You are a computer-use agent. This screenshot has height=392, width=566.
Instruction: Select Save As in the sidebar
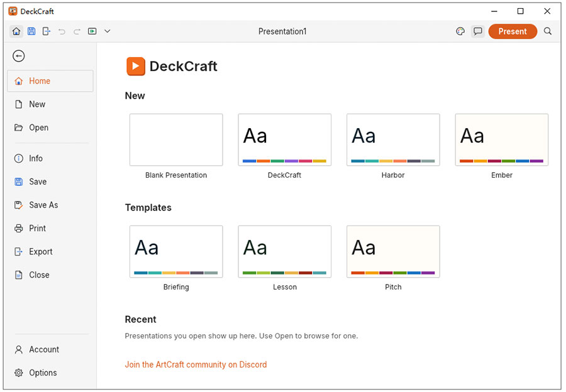(50, 205)
